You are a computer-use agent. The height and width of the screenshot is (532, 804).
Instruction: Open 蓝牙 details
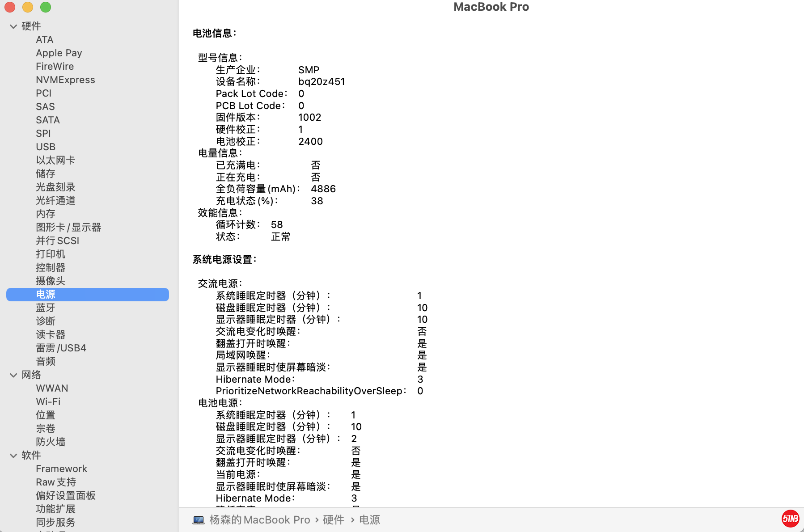tap(46, 308)
